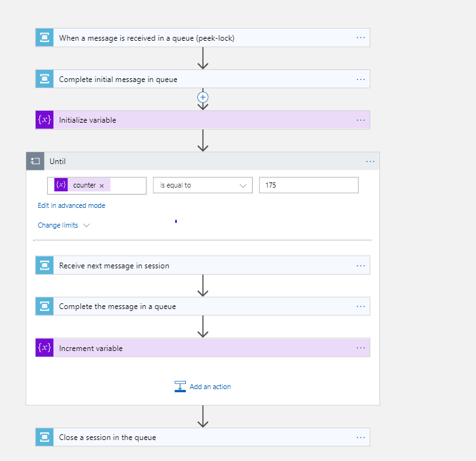Open options menu for Increment variable
Viewport: 476px width, 461px height.
click(x=361, y=348)
